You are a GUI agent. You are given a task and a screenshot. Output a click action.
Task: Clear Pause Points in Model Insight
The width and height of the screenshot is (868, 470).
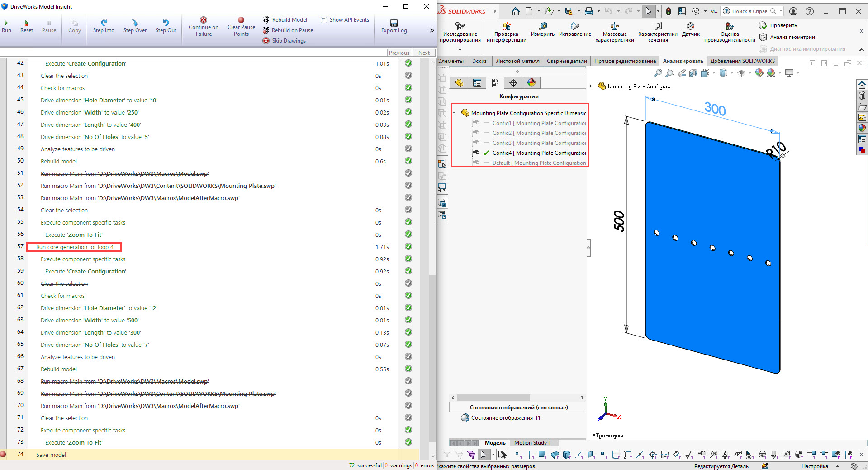click(241, 27)
